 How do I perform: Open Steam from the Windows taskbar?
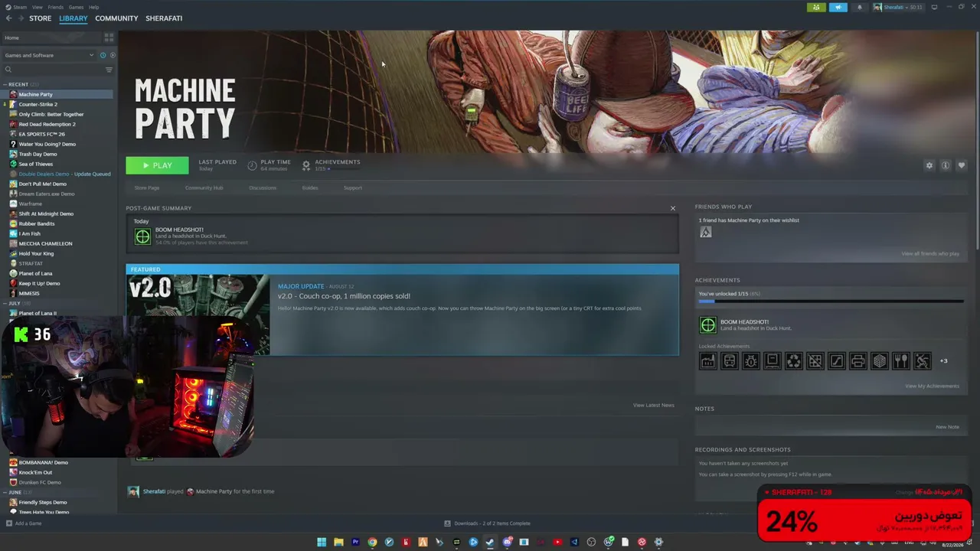click(x=490, y=543)
